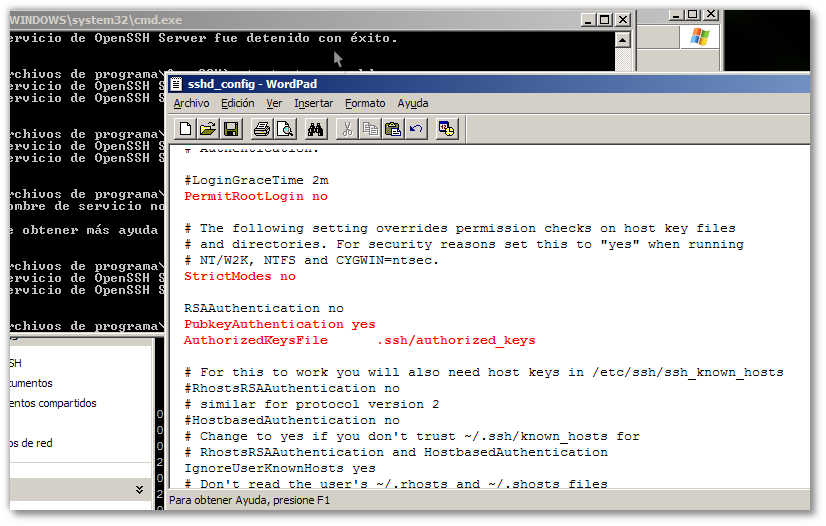Click the 'os de red' link in side panel

point(31,443)
